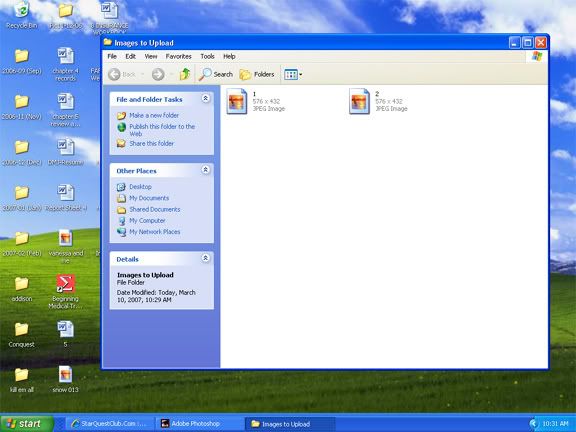576x432 pixels.
Task: Open the Favorites menu
Action: click(179, 56)
